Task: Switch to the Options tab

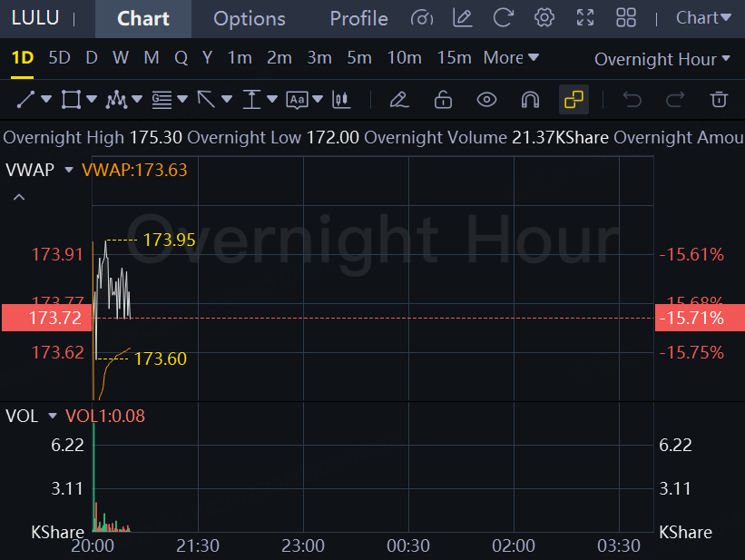Action: tap(250, 18)
